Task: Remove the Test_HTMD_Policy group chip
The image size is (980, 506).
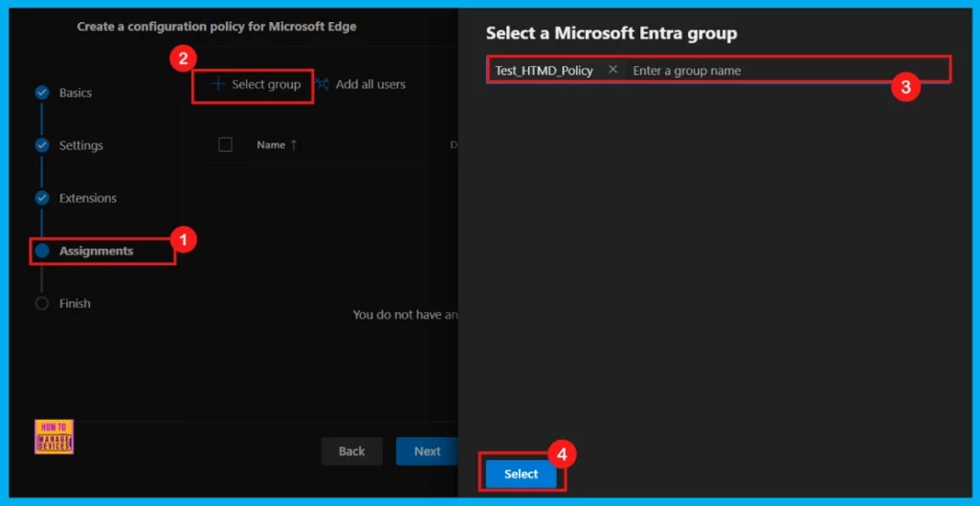Action: point(612,69)
